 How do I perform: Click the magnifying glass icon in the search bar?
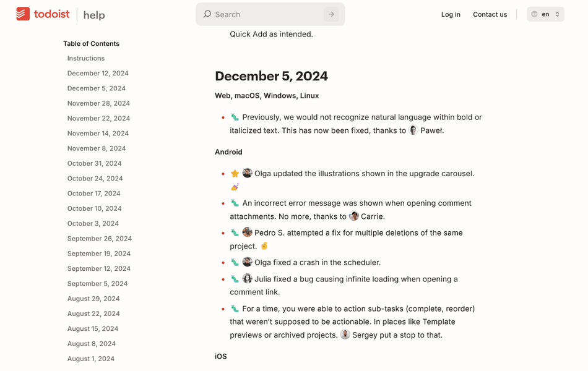(207, 14)
